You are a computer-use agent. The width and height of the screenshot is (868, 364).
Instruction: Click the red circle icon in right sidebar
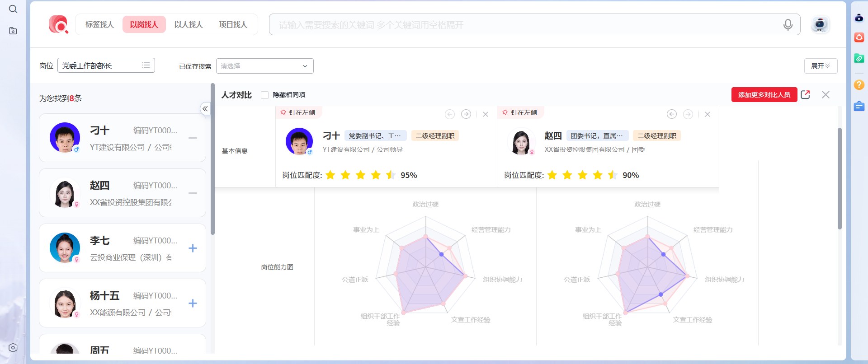point(859,37)
